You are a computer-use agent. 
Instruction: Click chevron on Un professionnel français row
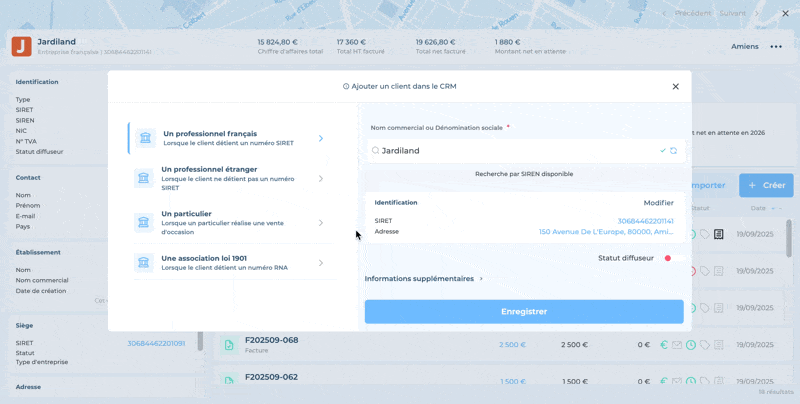click(321, 138)
